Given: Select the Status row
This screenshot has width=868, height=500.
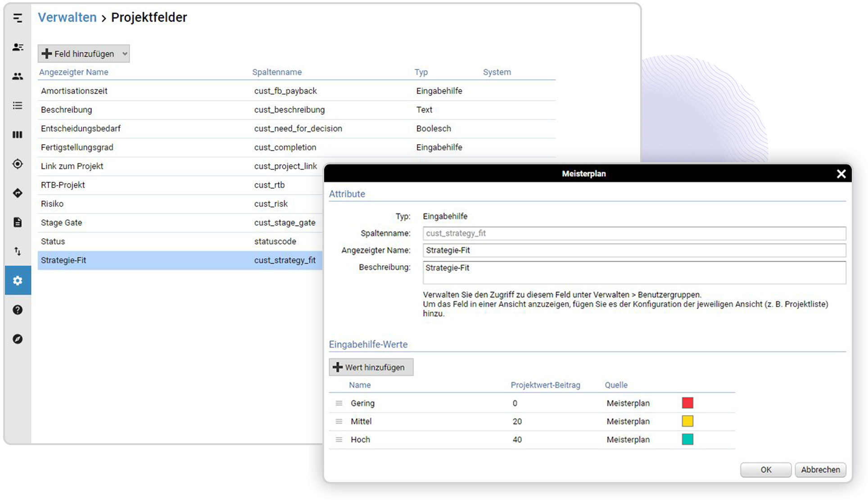Looking at the screenshot, I should [180, 241].
